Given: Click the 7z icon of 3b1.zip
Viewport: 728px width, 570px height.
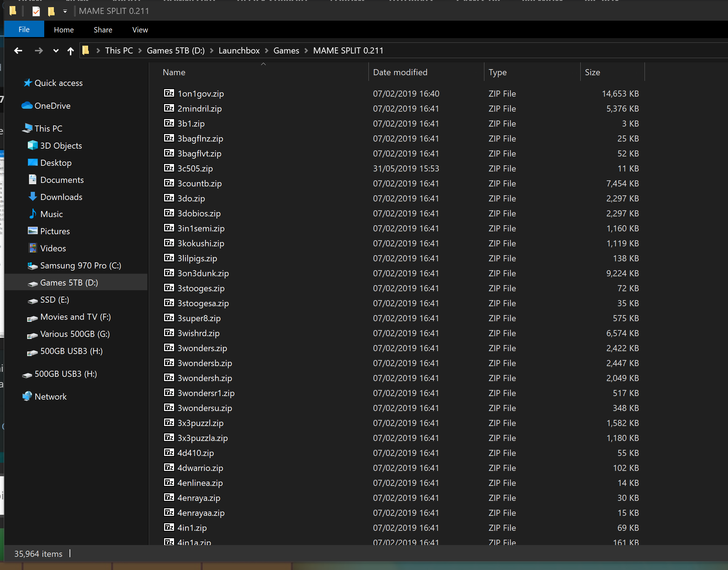Looking at the screenshot, I should pyautogui.click(x=169, y=123).
